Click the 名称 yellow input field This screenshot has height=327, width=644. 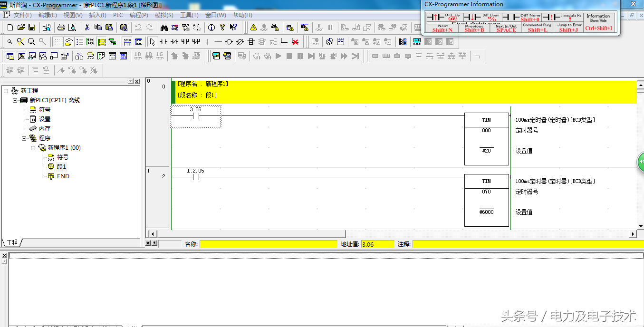(x=268, y=244)
